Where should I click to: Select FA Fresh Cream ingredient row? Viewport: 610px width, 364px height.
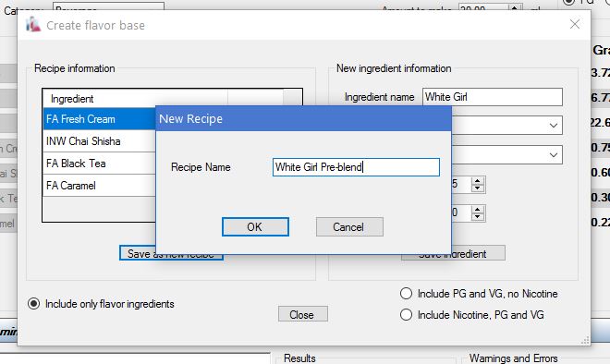100,119
